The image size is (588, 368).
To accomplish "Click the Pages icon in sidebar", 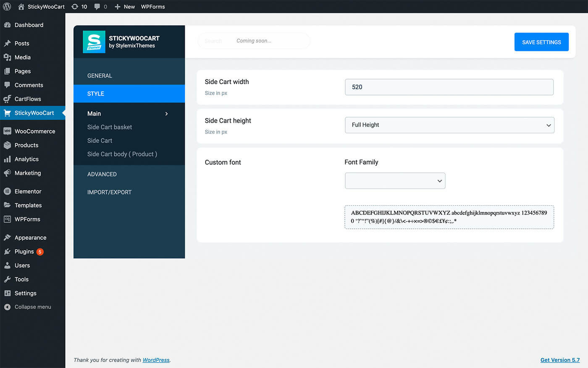I will click(x=7, y=71).
